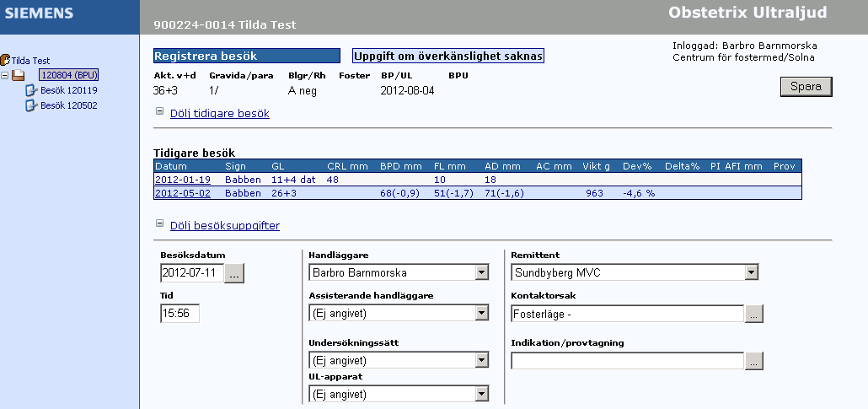Viewport: 868px width, 409px height.
Task: Collapse previous visits with the minus box
Action: [x=159, y=110]
